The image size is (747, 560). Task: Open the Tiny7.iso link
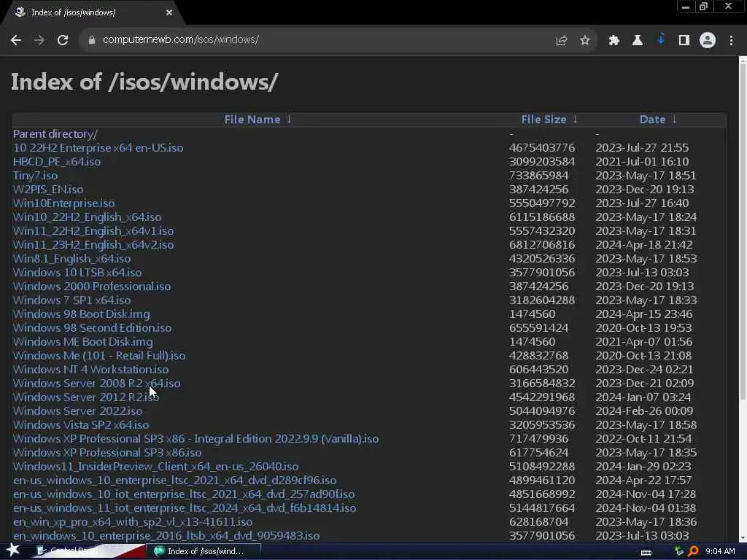point(35,176)
